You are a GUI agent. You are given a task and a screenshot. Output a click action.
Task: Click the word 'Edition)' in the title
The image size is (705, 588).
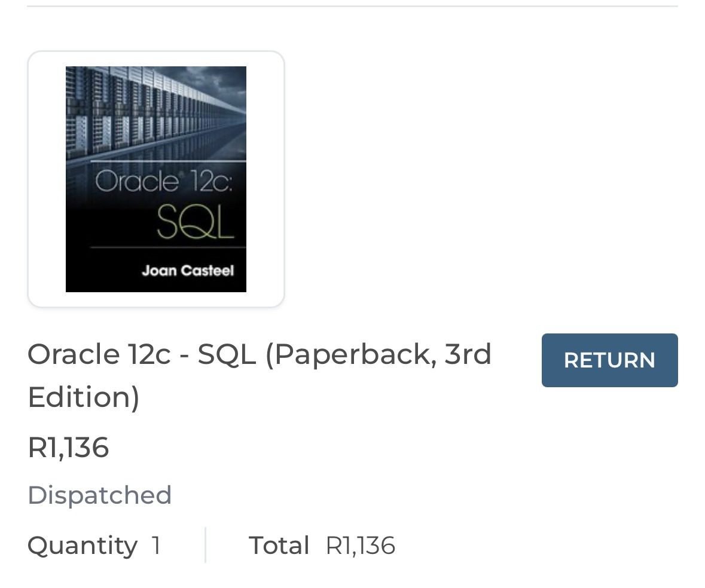click(x=83, y=397)
